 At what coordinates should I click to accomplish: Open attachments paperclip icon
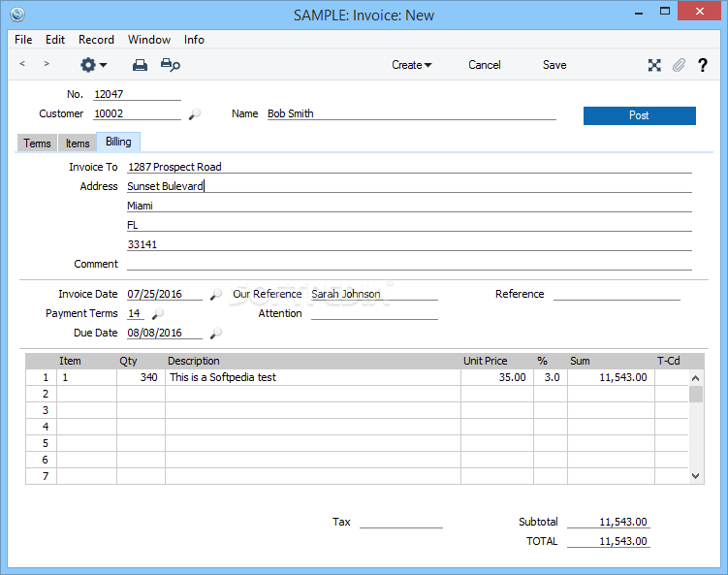coord(679,65)
